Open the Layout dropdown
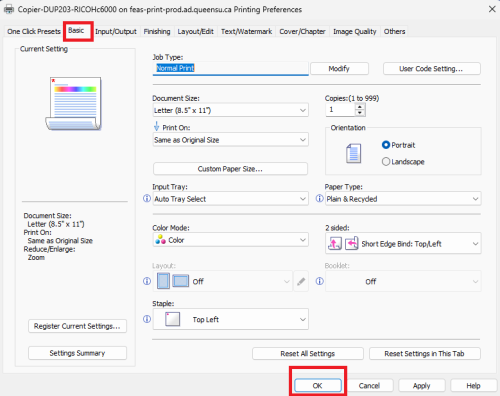 point(222,281)
